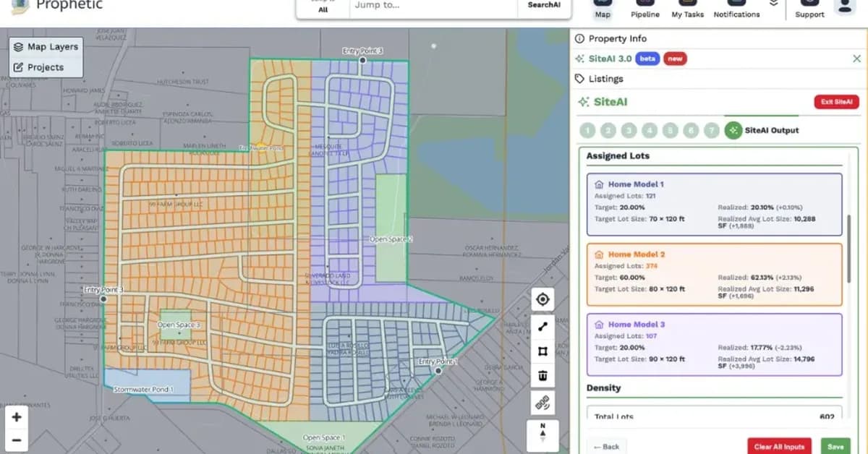This screenshot has width=868, height=454.
Task: Expand the Property Info section
Action: [x=719, y=38]
